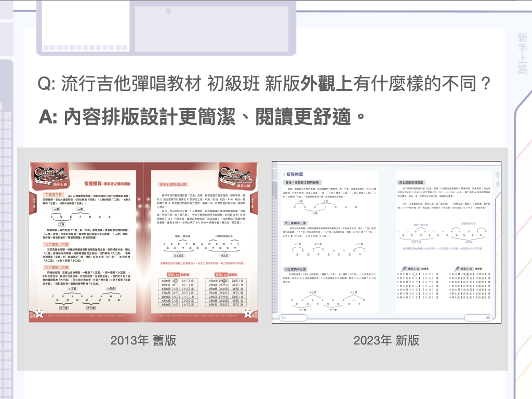
Task: Click the 新手上路 vertical tab at slide's top right
Action: click(522, 54)
